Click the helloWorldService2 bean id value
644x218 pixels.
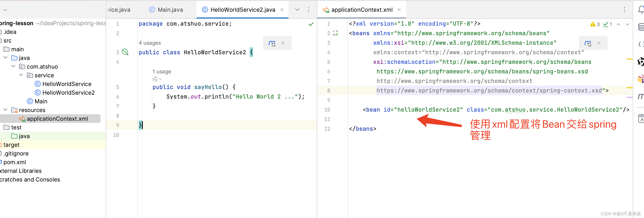click(x=428, y=109)
